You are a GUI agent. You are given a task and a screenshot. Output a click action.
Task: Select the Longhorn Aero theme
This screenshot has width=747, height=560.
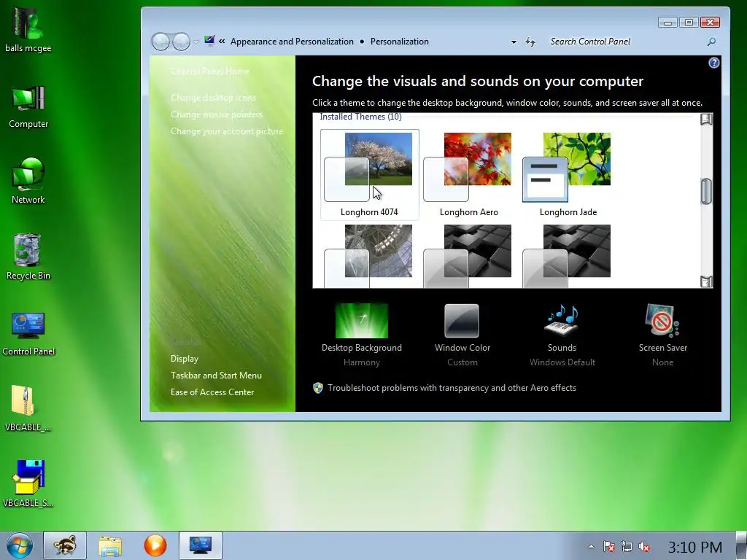(x=469, y=174)
